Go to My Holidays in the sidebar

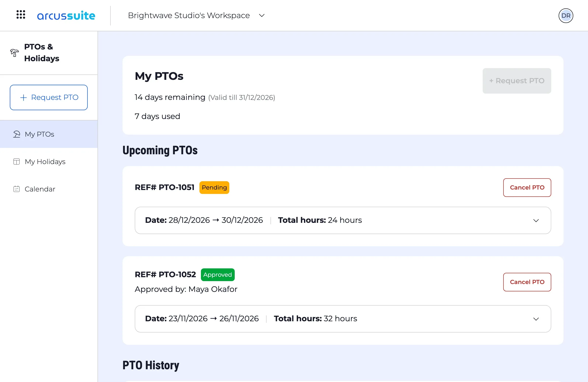(49, 161)
